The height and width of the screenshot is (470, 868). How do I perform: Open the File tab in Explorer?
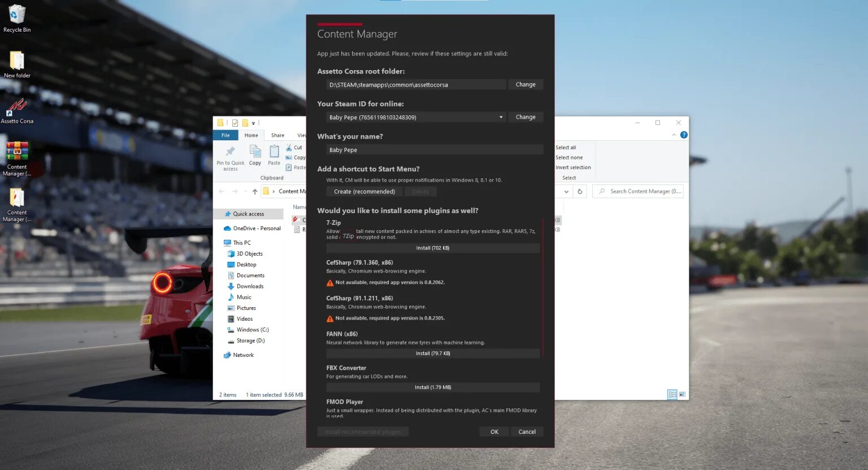tap(225, 135)
